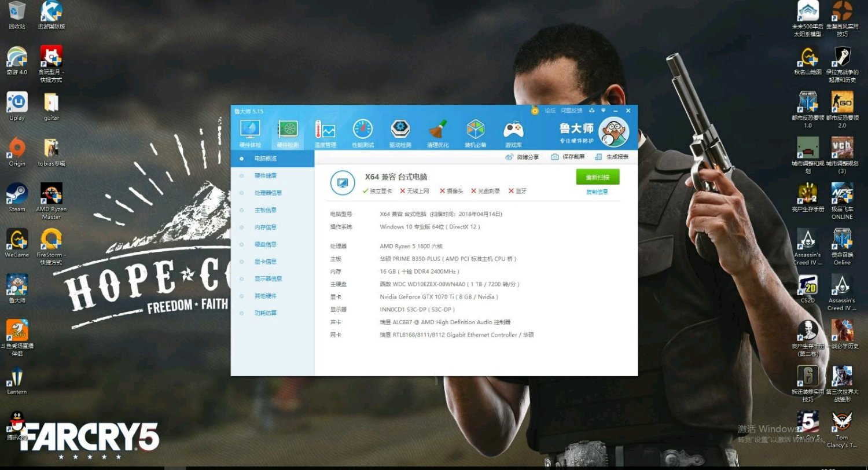Click the gold medal icon in title bar
The width and height of the screenshot is (868, 470).
click(x=535, y=110)
